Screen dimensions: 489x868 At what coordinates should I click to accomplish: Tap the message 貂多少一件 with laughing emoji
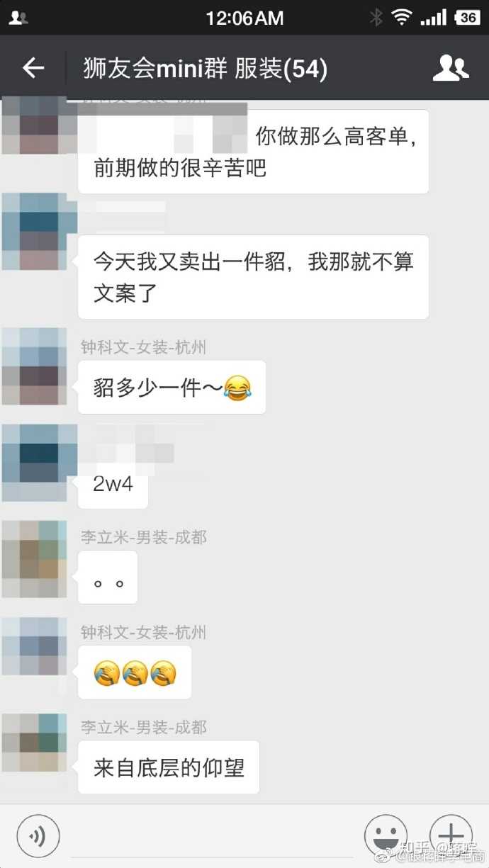[172, 387]
